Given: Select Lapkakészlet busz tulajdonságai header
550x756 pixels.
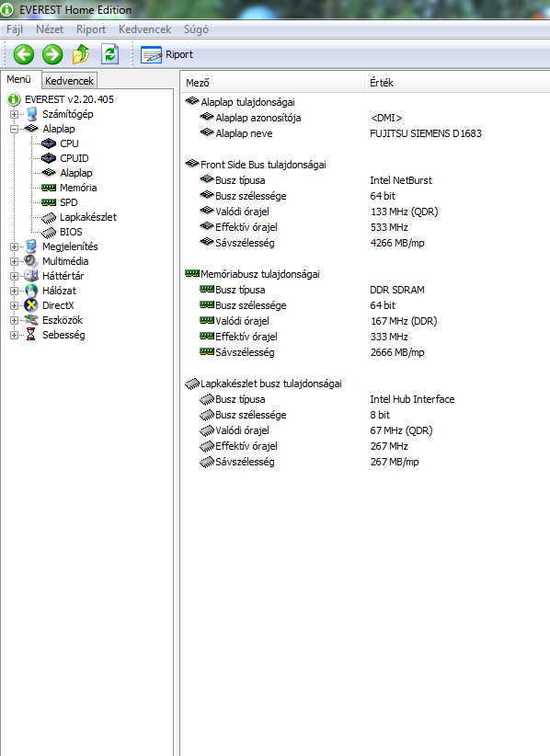Looking at the screenshot, I should pyautogui.click(x=271, y=384).
